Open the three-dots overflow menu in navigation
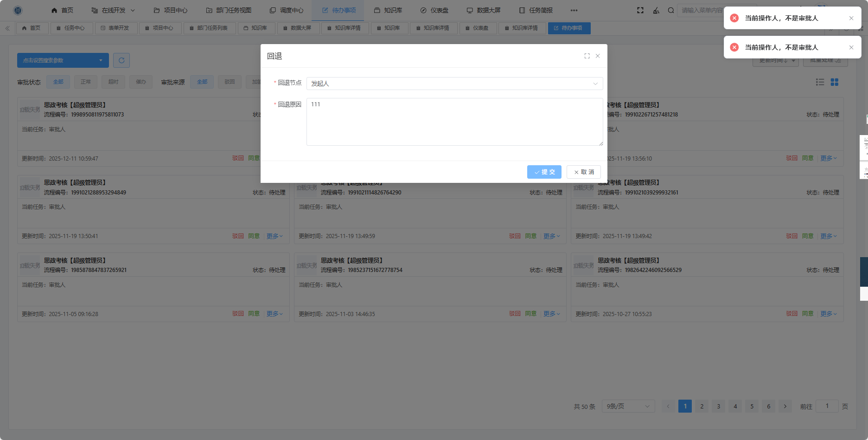The width and height of the screenshot is (868, 440). (x=574, y=10)
